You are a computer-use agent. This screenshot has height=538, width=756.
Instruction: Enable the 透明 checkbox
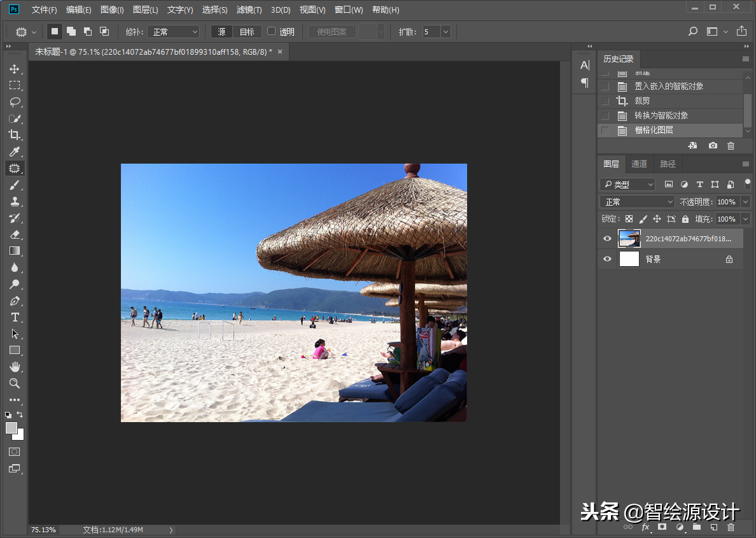(272, 31)
